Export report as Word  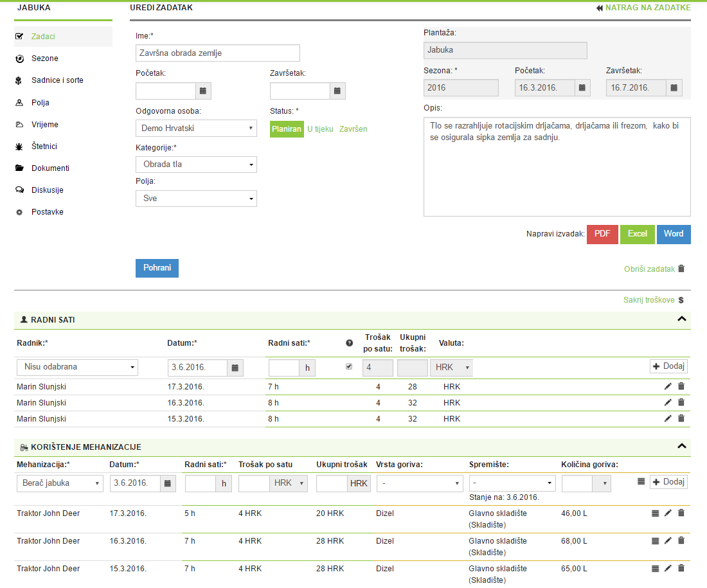pos(674,235)
